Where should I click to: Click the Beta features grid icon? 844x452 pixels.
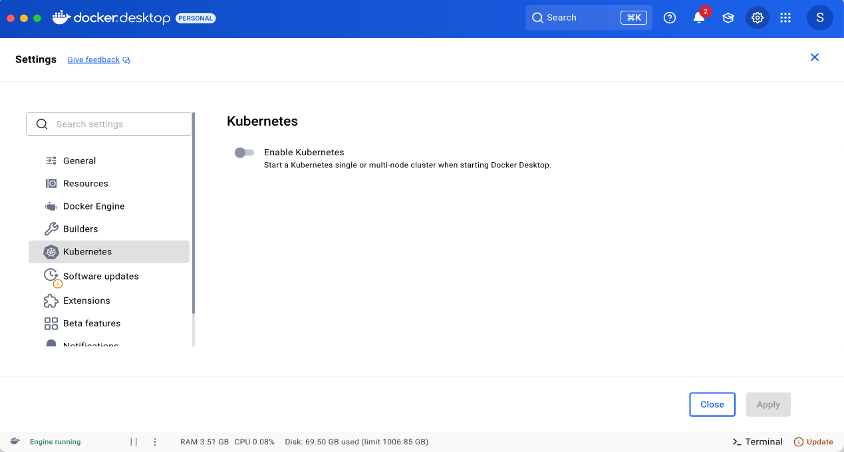point(51,323)
